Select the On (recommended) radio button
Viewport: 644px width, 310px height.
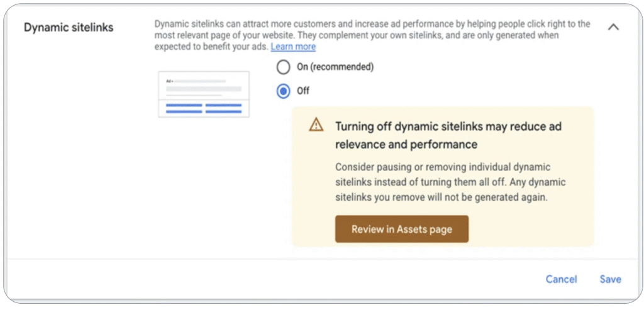tap(283, 67)
